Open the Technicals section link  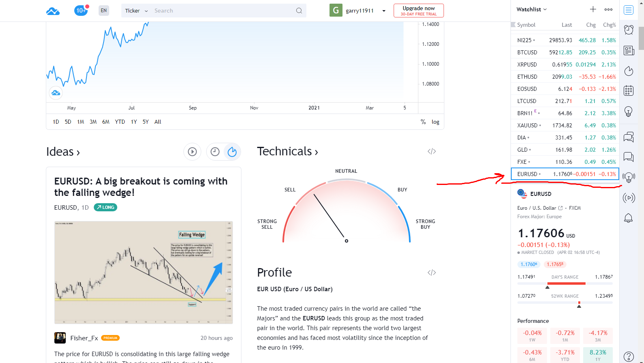pyautogui.click(x=287, y=151)
